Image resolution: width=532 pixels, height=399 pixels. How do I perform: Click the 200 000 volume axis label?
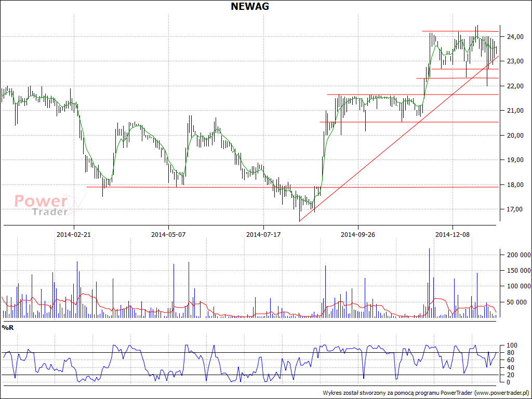(519, 255)
